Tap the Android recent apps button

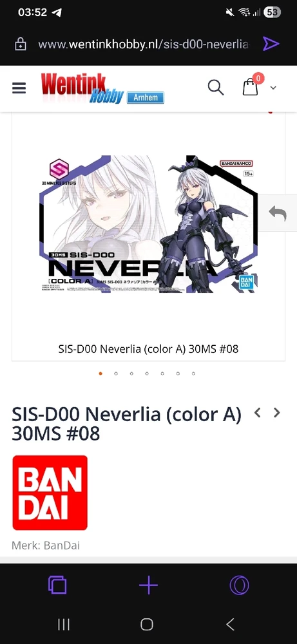[63, 624]
